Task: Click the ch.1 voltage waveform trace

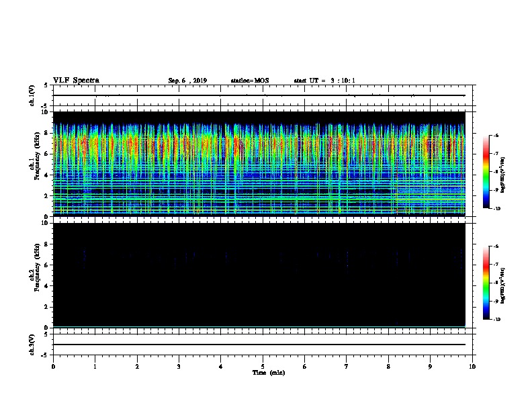Action: 259,95
